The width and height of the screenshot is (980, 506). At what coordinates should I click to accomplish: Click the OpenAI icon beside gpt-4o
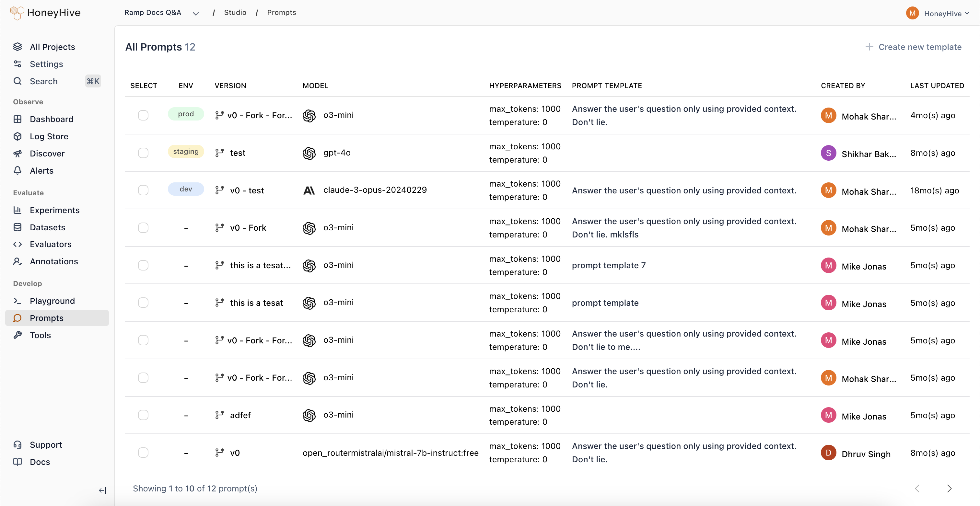tap(309, 153)
